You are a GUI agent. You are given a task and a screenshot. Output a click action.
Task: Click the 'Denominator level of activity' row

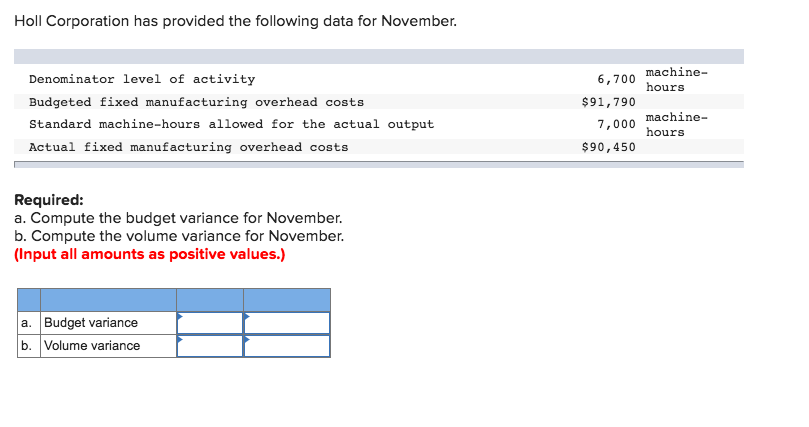(379, 79)
